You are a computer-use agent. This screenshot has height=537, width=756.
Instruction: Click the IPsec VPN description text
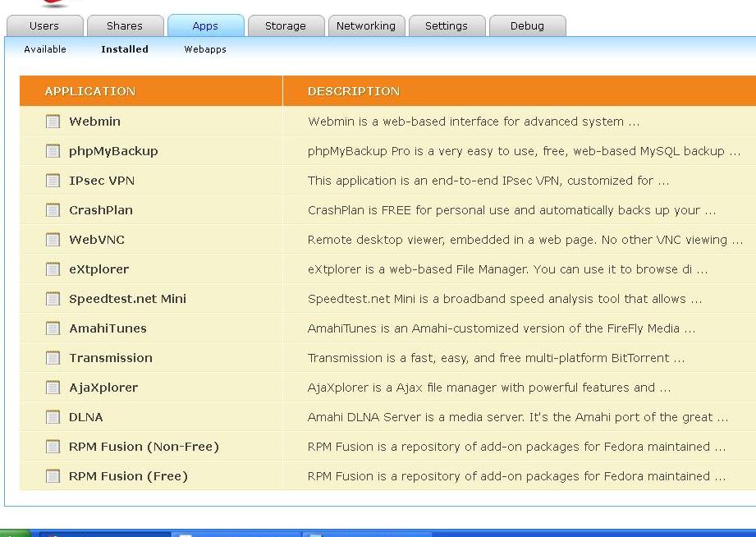click(x=488, y=181)
